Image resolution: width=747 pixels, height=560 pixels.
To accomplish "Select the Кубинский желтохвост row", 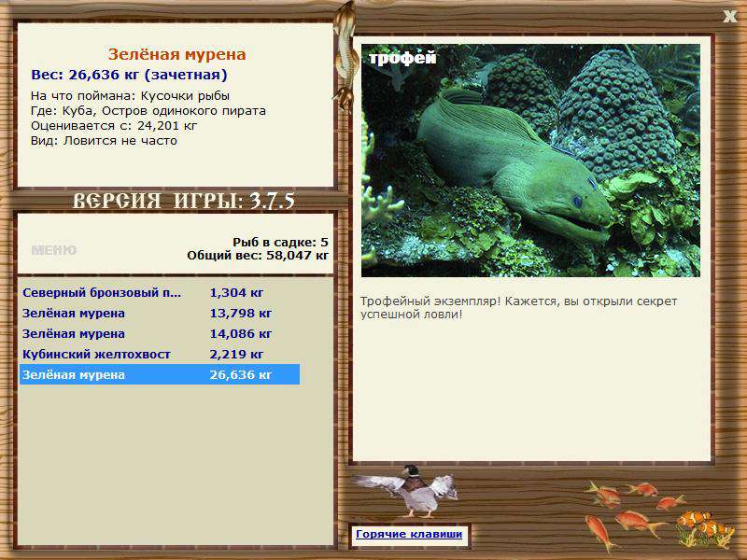I will (x=160, y=355).
